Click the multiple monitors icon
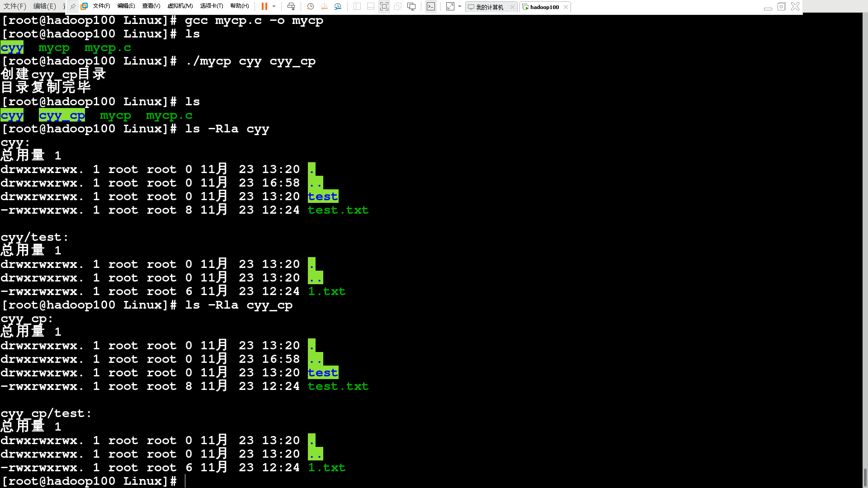This screenshot has width=868, height=488. (411, 6)
